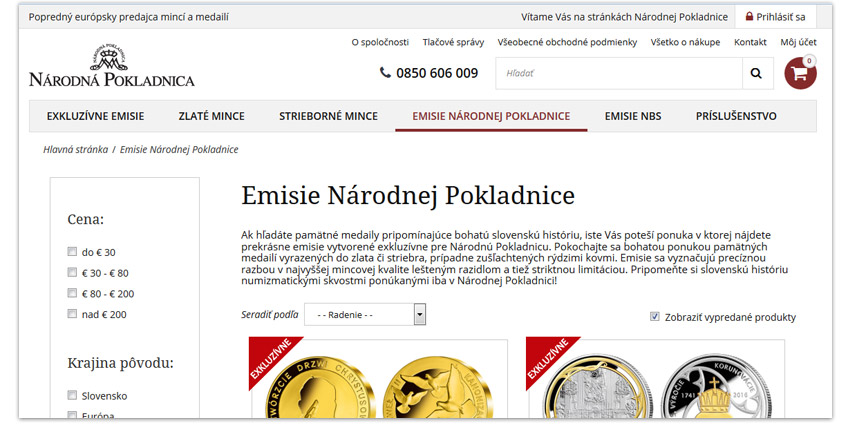Click the phone number 0850 606 009
Screen dimensions: 850x435
(437, 73)
